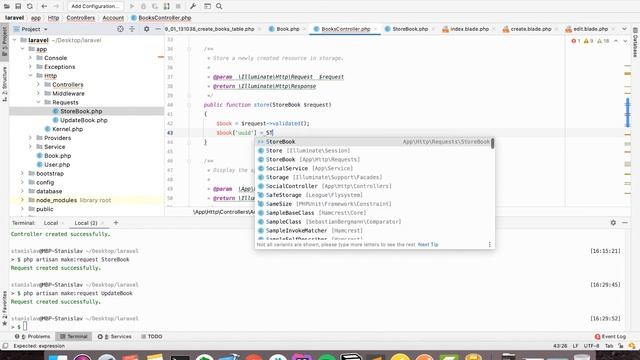Click Controllers in the breadcrumb bar
This screenshot has height=360, width=640.
pyautogui.click(x=81, y=18)
